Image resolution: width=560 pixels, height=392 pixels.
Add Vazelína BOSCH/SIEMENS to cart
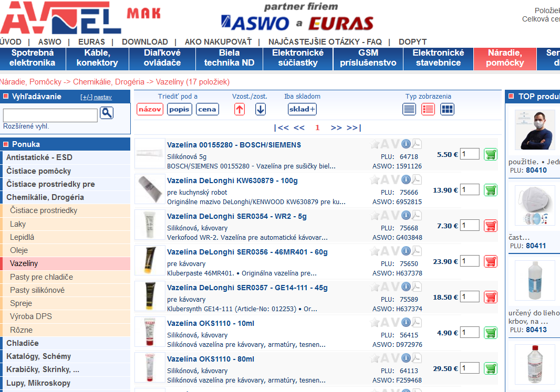click(x=491, y=154)
